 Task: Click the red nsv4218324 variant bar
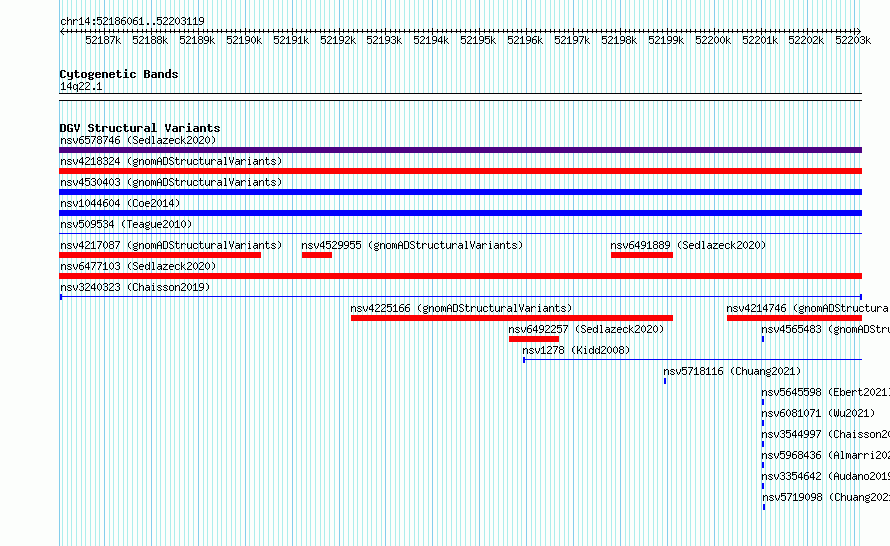[460, 171]
